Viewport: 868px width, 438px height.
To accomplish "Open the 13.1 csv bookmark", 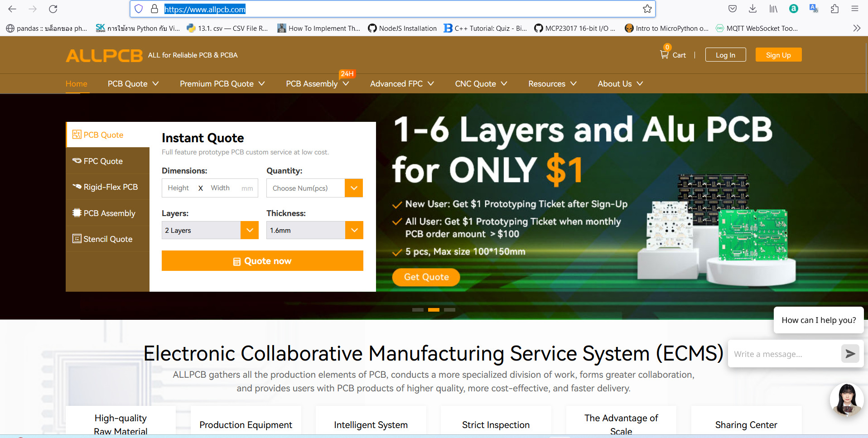I will coord(227,28).
